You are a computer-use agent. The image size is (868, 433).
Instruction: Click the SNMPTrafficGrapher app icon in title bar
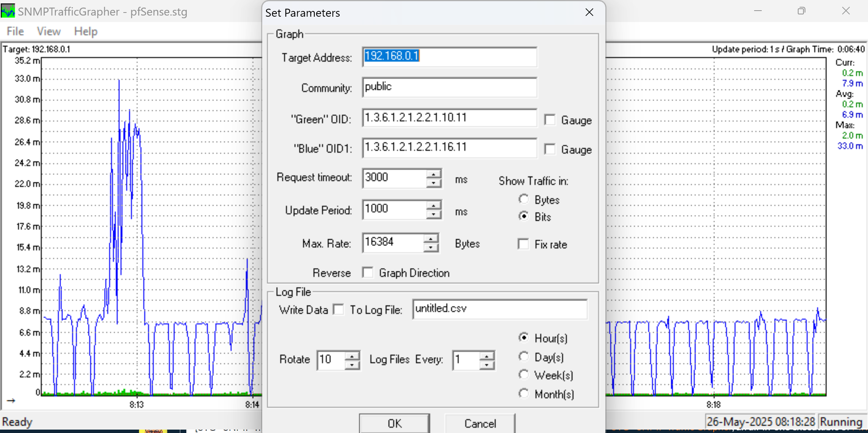8,11
